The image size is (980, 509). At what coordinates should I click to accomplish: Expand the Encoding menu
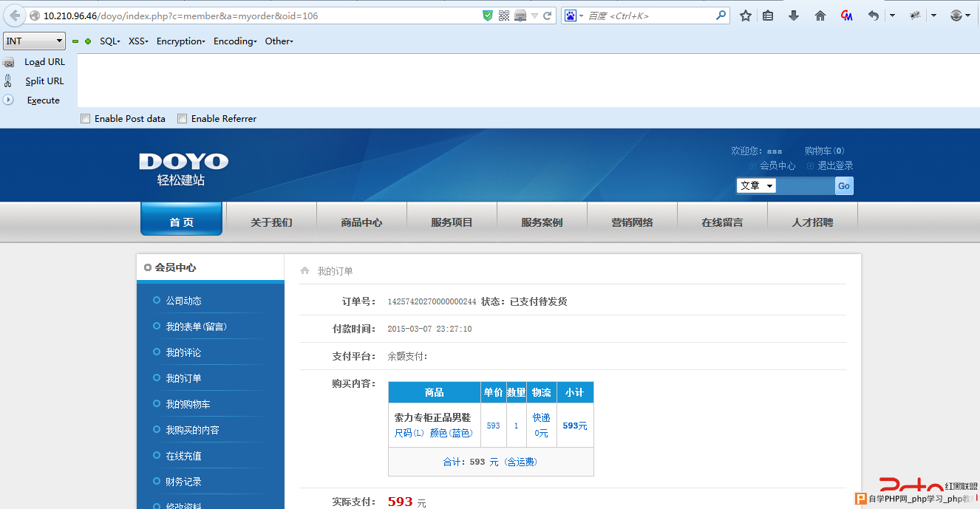[x=235, y=41]
